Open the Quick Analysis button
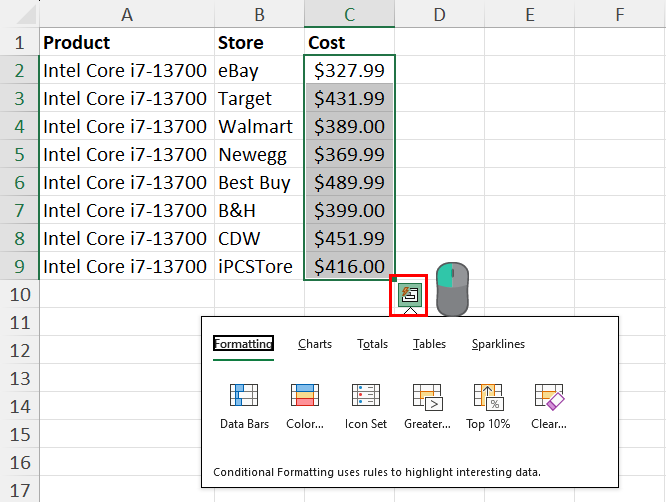This screenshot has height=502, width=666. click(x=409, y=295)
